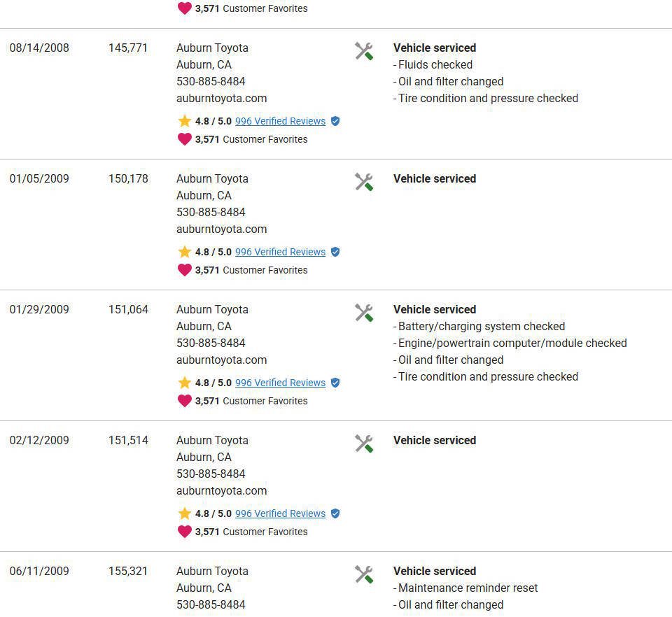Click the service wrench icon for 01/29/2009
The height and width of the screenshot is (617, 672).
(x=364, y=313)
